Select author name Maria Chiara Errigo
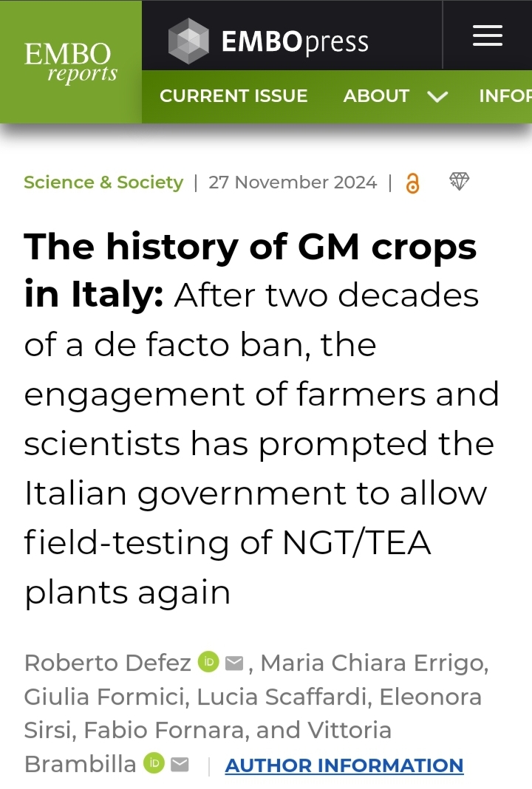 372,663
